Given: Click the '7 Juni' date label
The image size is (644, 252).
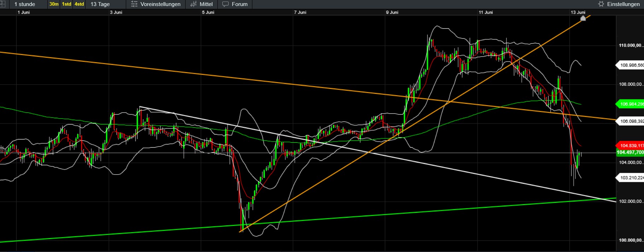Looking at the screenshot, I should pyautogui.click(x=300, y=12).
